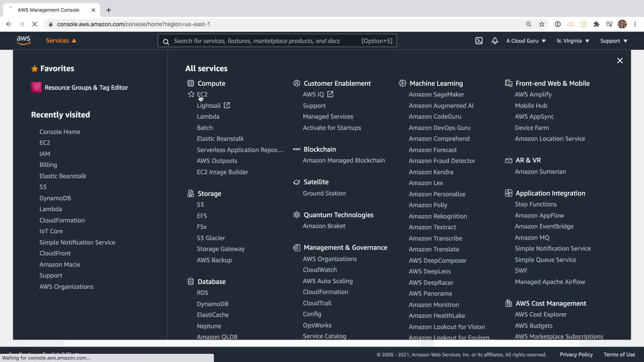Bookmark this page with the star icon
Screen dimensions: 644x362
pos(541,24)
